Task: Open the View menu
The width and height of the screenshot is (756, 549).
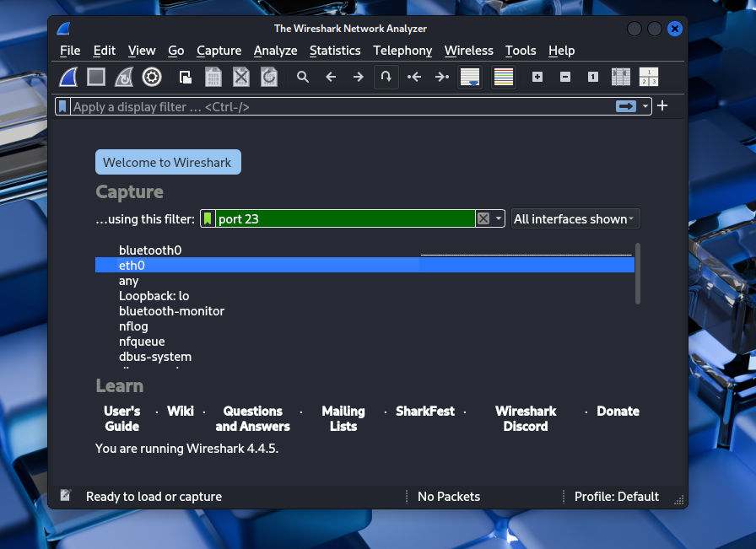Action: [x=142, y=51]
